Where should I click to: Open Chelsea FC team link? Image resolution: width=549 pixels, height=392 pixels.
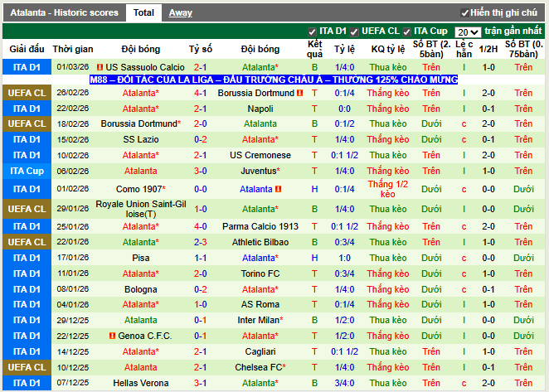point(259,367)
